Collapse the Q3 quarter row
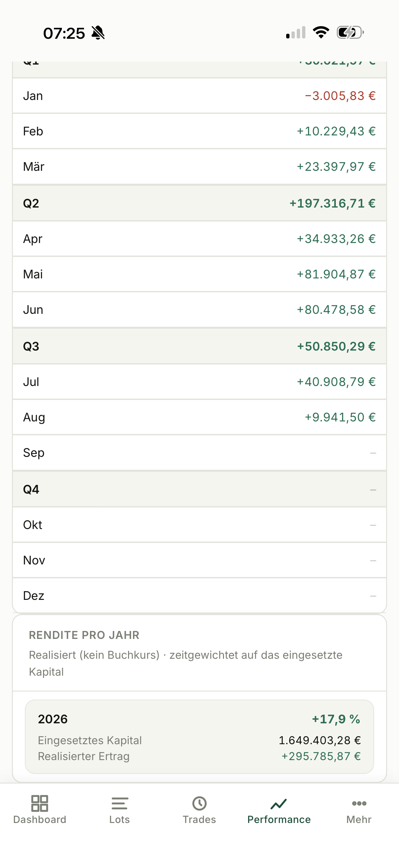This screenshot has width=399, height=868. 199,346
